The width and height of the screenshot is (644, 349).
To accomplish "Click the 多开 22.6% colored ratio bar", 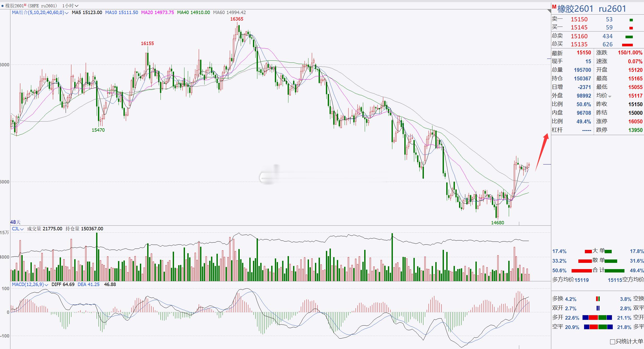I will pyautogui.click(x=597, y=318).
